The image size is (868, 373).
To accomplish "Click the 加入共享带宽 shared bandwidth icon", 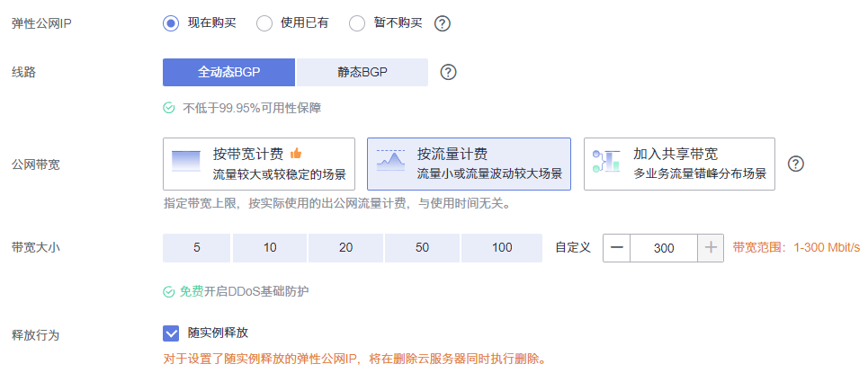I will 606,163.
